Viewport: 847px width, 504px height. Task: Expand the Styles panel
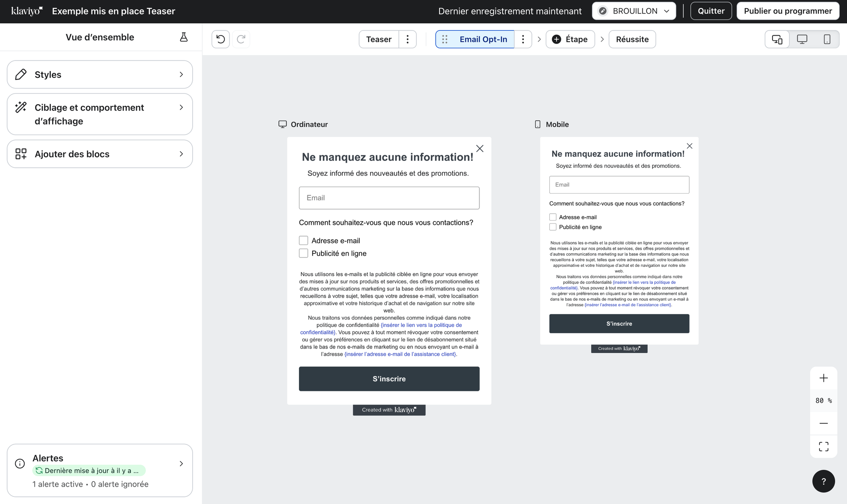pyautogui.click(x=100, y=75)
